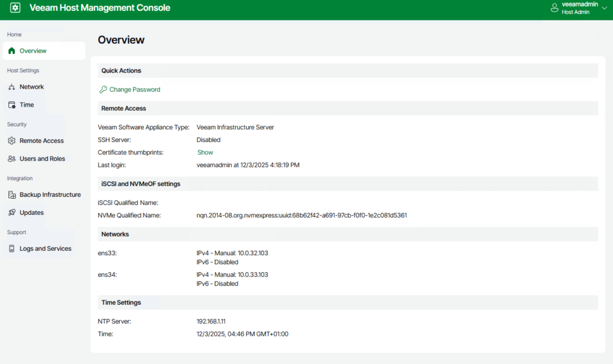
Task: Click the Users and Roles icon
Action: 12,159
